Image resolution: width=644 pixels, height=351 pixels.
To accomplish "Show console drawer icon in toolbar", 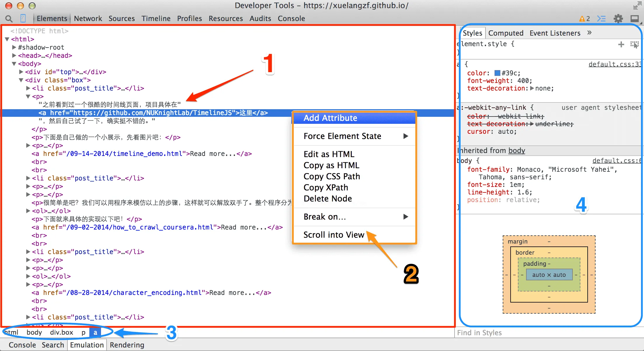I will [601, 19].
